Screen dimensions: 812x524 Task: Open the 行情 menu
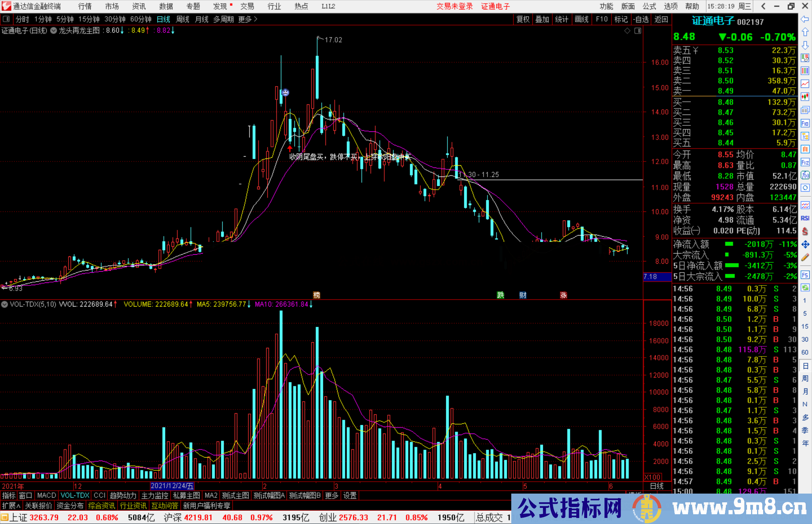click(85, 6)
